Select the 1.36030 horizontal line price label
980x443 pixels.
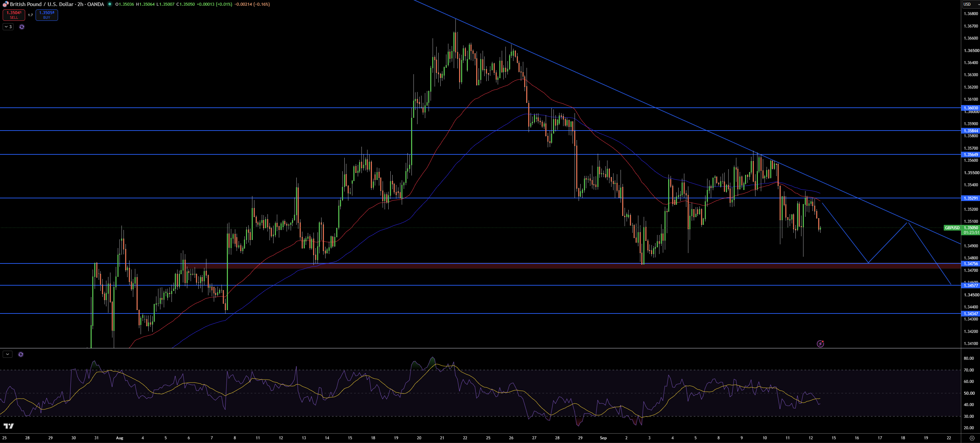pos(970,108)
